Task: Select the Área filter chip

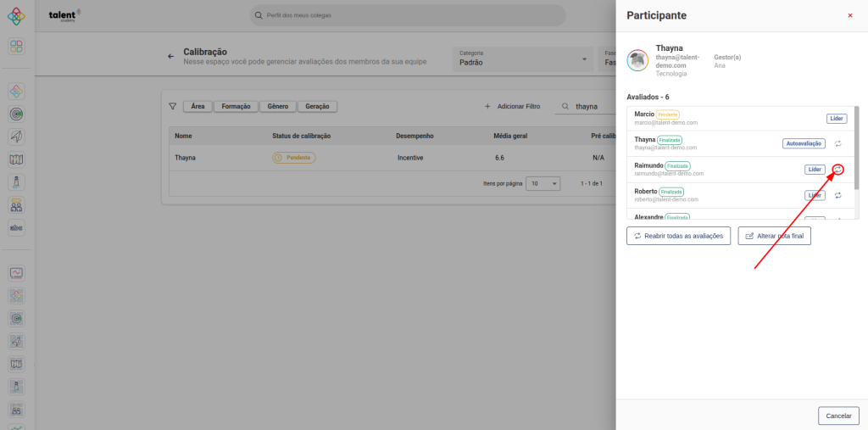Action: [x=198, y=107]
